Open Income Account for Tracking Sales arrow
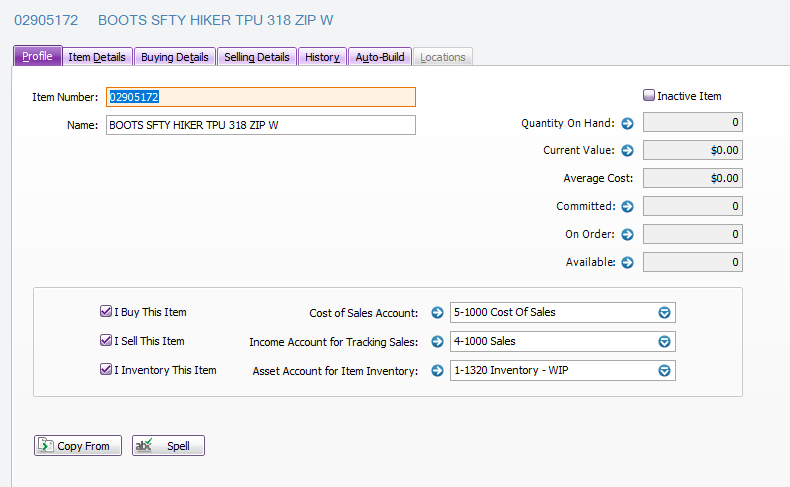790x487 pixels. 437,342
